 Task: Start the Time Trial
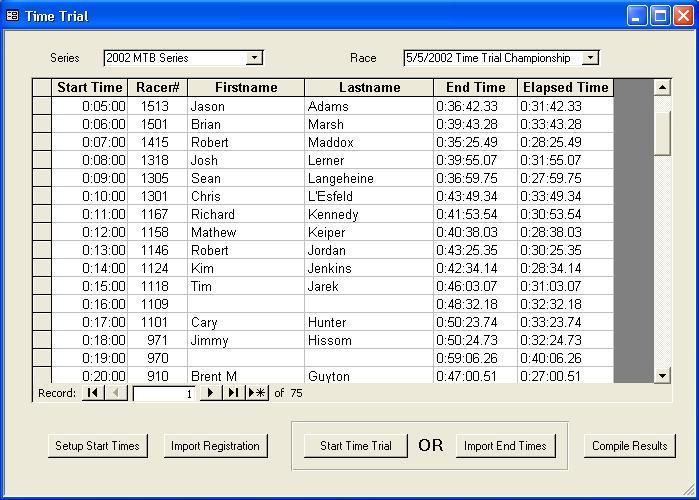click(355, 446)
